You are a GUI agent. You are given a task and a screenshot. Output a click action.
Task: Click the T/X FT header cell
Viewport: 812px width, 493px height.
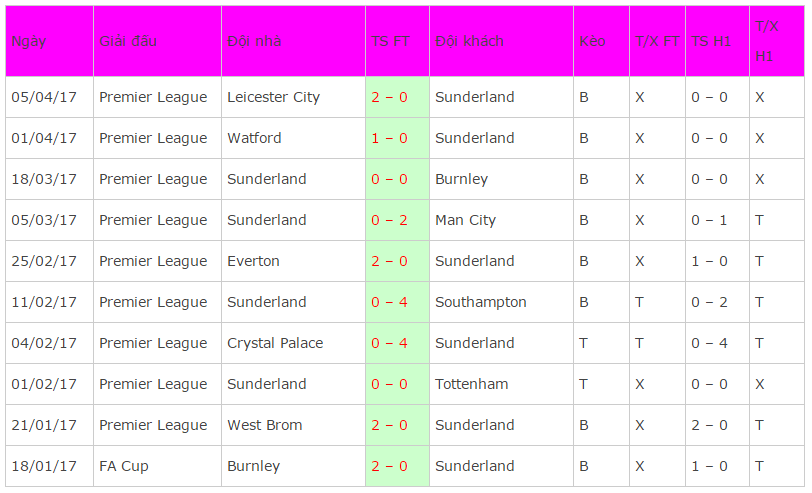click(657, 41)
